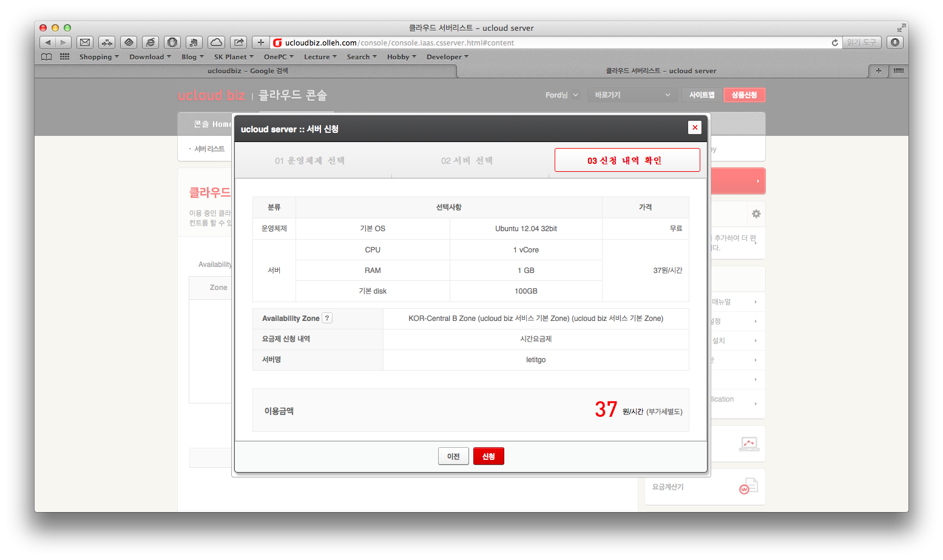Open the SK Planet bookmarks folder
943x560 pixels.
234,57
